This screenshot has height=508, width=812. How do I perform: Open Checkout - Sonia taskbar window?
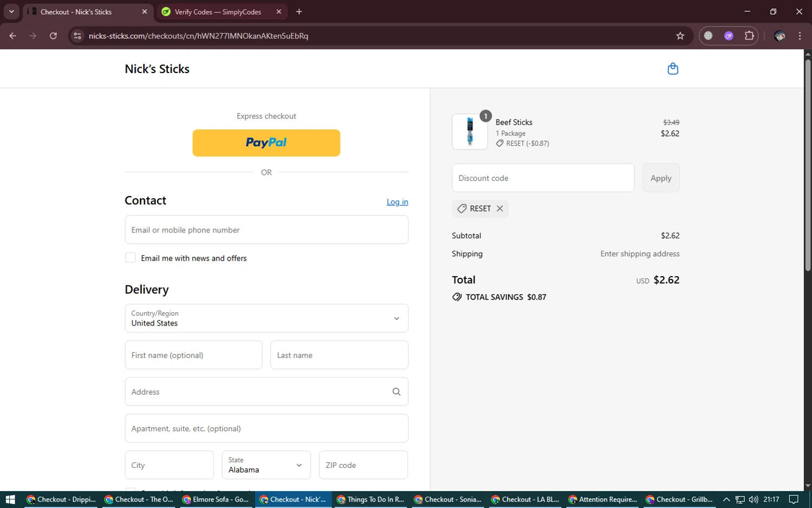point(448,499)
